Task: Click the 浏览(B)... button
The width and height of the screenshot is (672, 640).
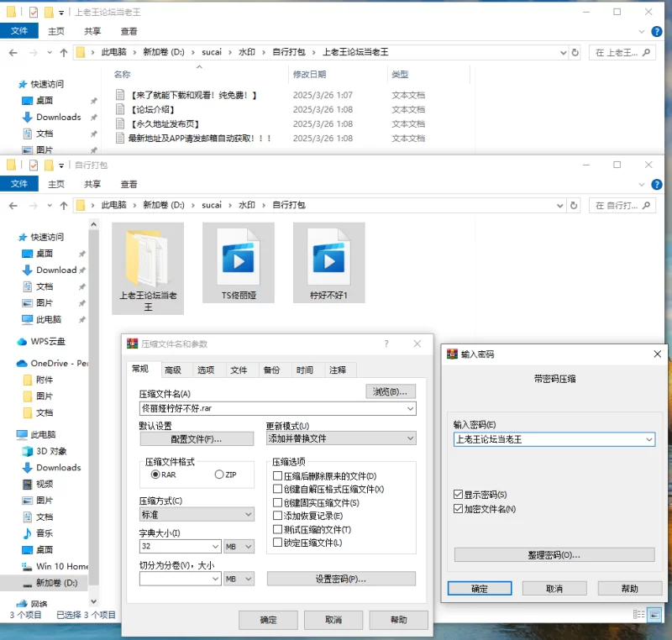Action: pos(391,391)
